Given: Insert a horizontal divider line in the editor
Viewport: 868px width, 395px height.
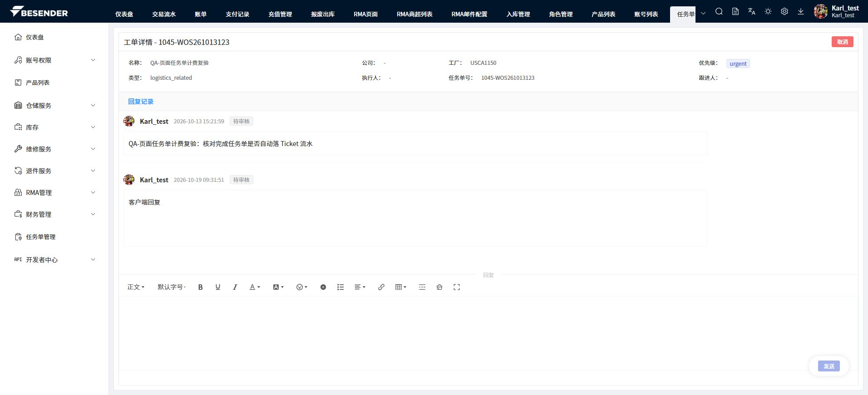Looking at the screenshot, I should (x=422, y=287).
